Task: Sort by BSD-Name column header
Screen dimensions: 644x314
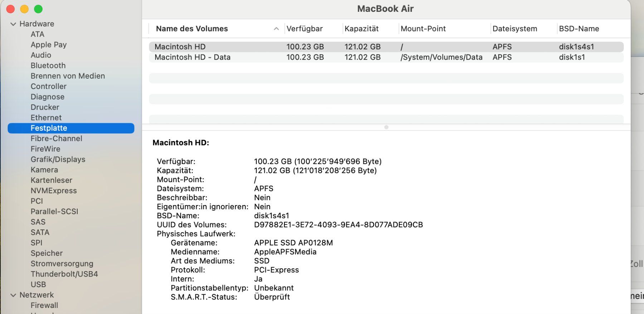Action: coord(579,29)
